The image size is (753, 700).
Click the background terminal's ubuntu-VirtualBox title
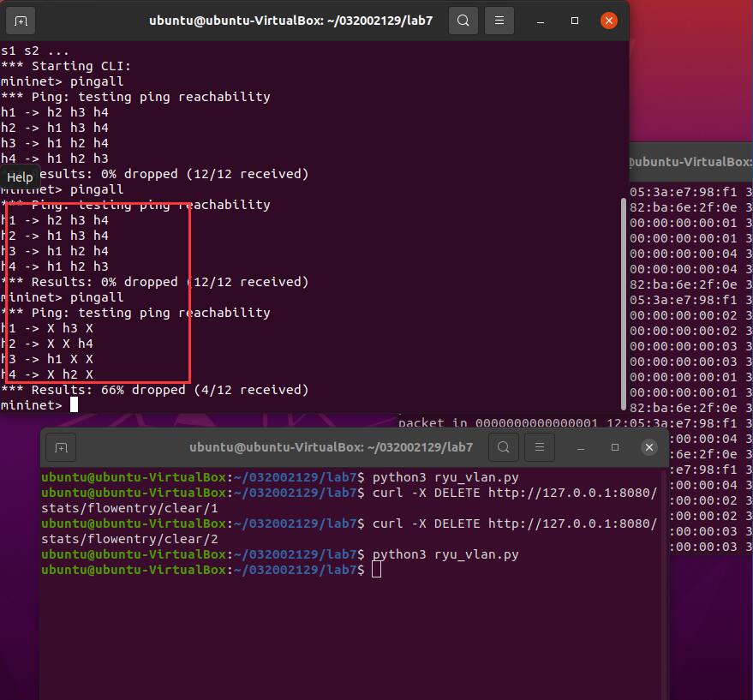(x=690, y=162)
